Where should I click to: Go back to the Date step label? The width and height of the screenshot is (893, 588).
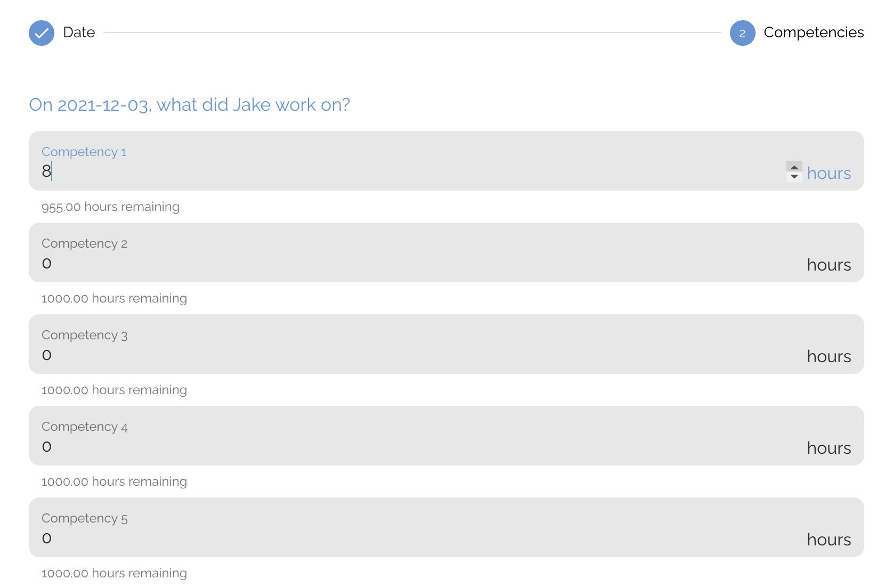(x=79, y=32)
